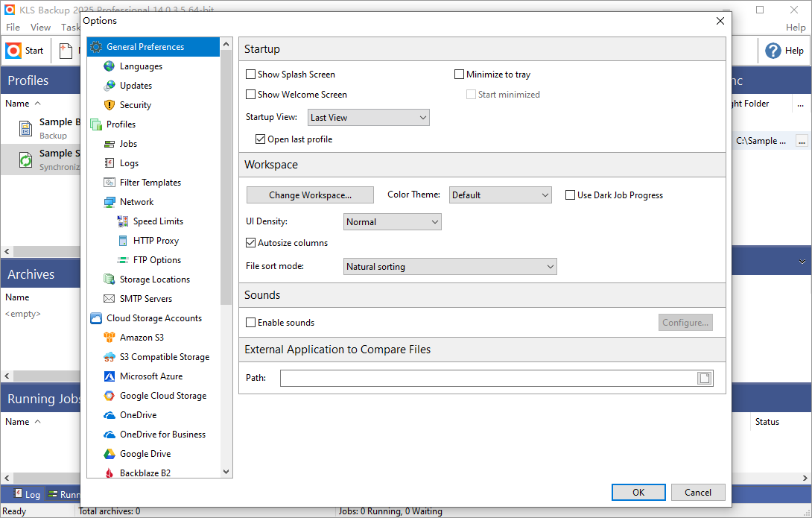Select the Languages tree item label

(141, 66)
